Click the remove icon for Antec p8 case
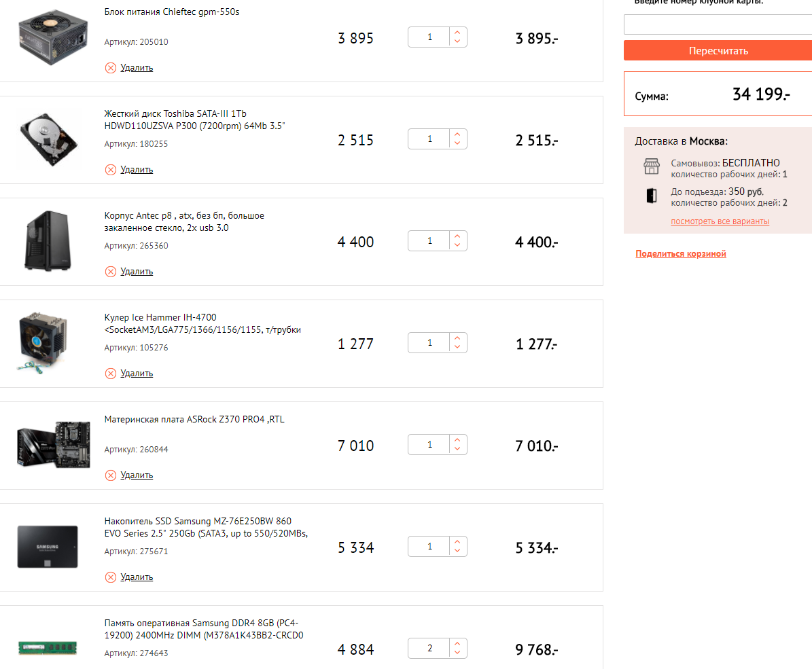The width and height of the screenshot is (812, 669). 111,271
